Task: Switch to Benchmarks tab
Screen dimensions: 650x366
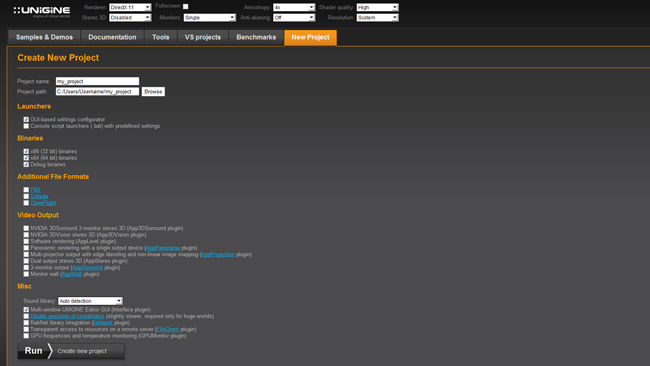Action: [256, 37]
